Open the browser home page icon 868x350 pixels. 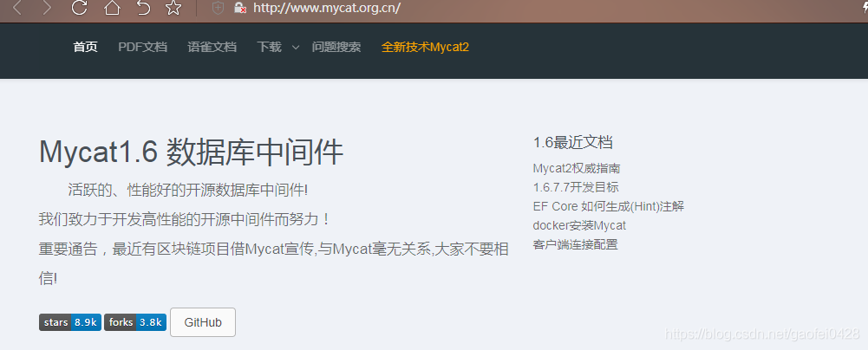coord(113,8)
